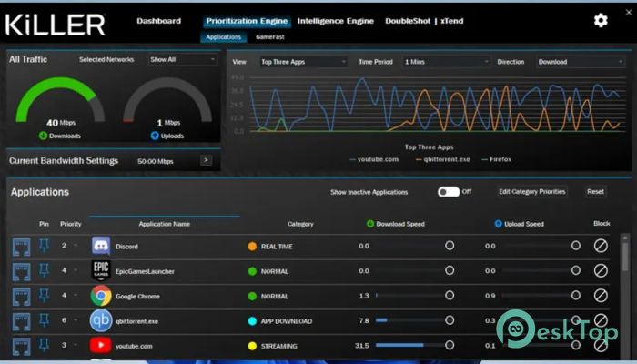Click Edit Category Priorities button

point(532,191)
